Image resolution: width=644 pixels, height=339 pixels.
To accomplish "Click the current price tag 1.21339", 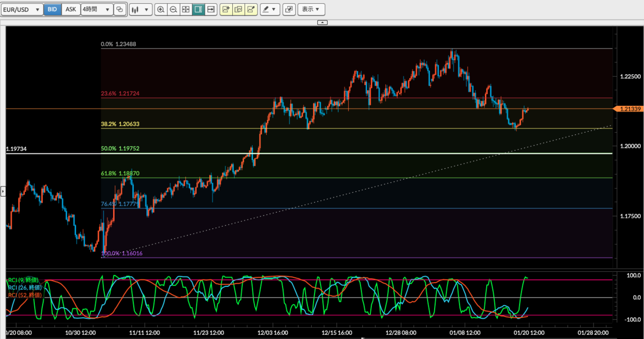I will (627, 109).
